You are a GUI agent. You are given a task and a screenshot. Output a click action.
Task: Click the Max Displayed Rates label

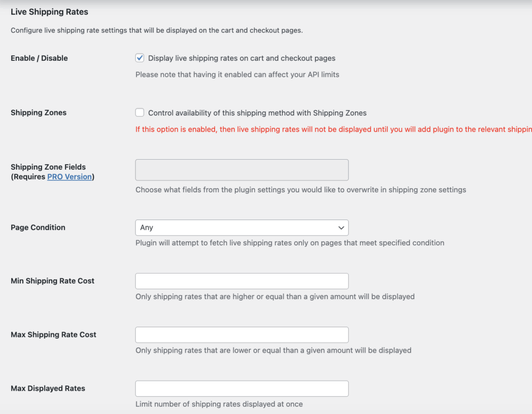click(x=48, y=389)
